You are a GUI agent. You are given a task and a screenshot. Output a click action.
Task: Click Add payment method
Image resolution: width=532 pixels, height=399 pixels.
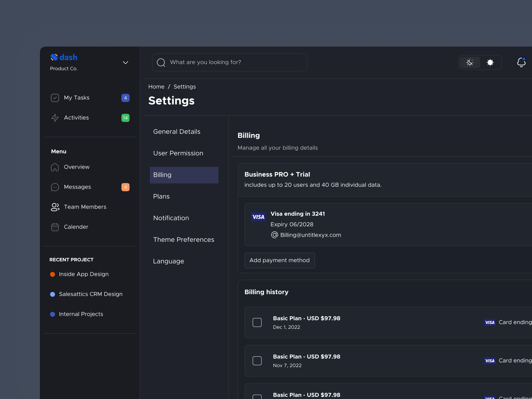(279, 260)
